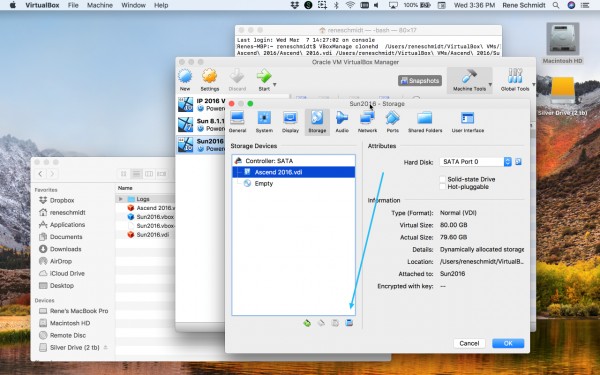
Task: Switch Finder to icon view
Action: 124,174
